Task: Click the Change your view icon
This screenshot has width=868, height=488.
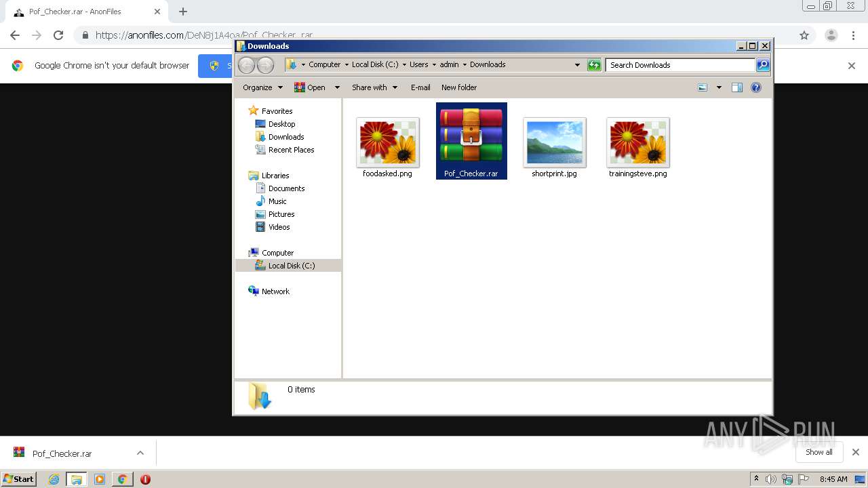Action: click(703, 87)
